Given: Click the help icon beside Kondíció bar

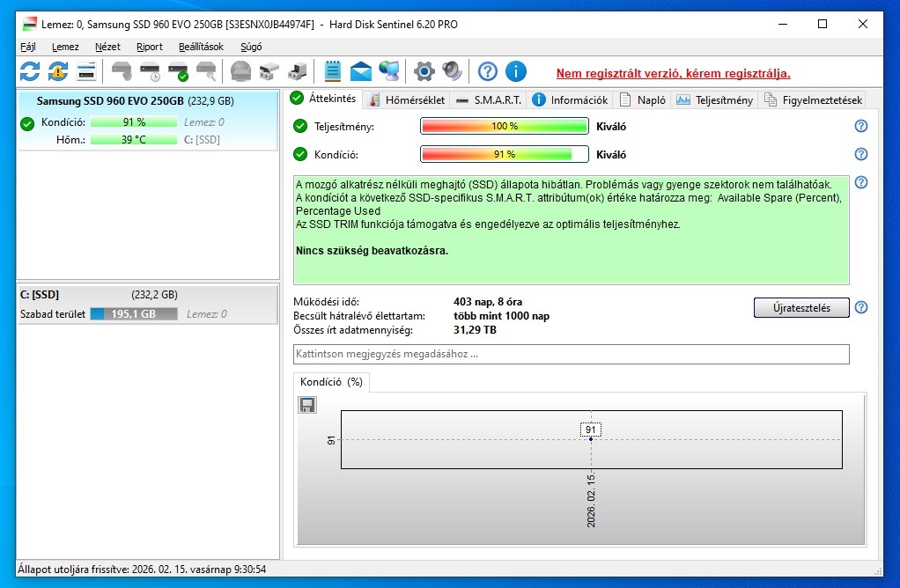Looking at the screenshot, I should point(861,154).
